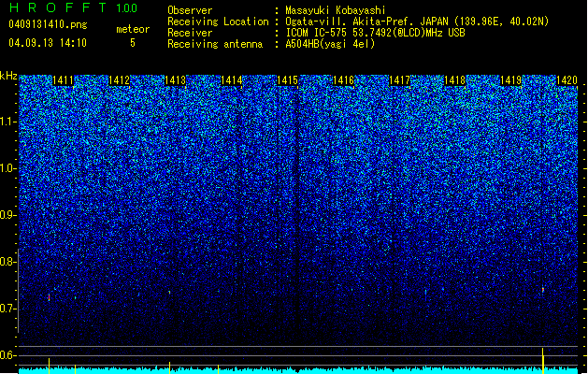The height and width of the screenshot is (374, 588).
Task: Click the 1413 time marker
Action: point(175,80)
